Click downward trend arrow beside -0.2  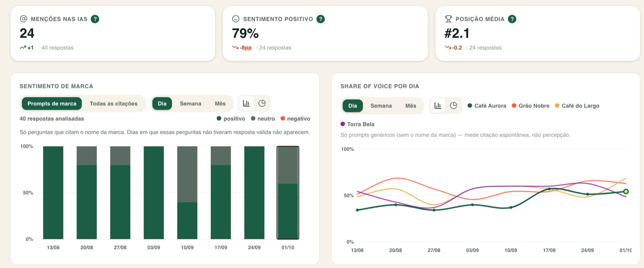pos(448,47)
